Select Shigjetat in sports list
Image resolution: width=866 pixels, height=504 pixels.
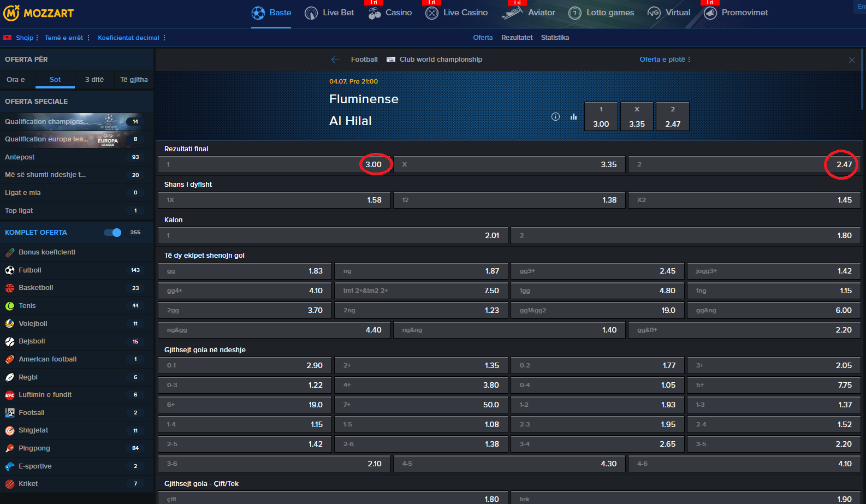(76, 430)
